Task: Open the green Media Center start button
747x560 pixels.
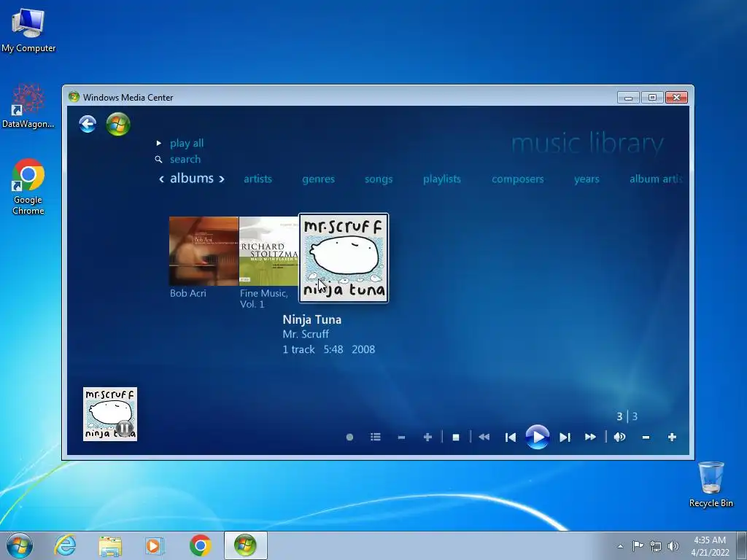Action: (118, 124)
